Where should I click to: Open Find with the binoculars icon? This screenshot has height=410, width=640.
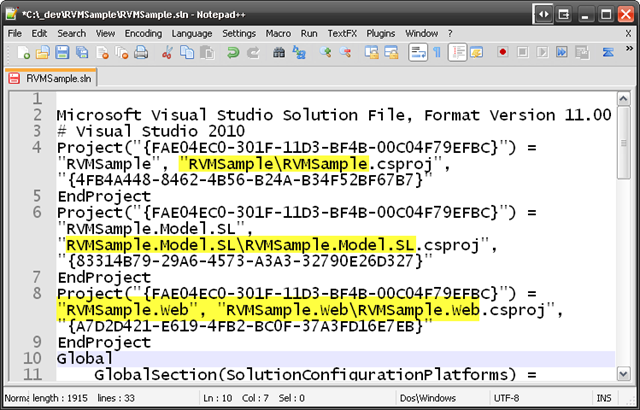pyautogui.click(x=279, y=52)
